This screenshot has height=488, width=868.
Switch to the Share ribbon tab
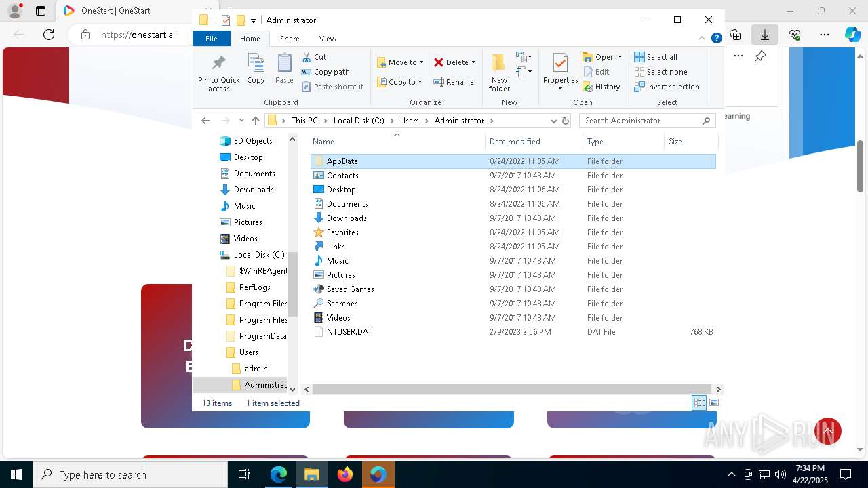[290, 39]
